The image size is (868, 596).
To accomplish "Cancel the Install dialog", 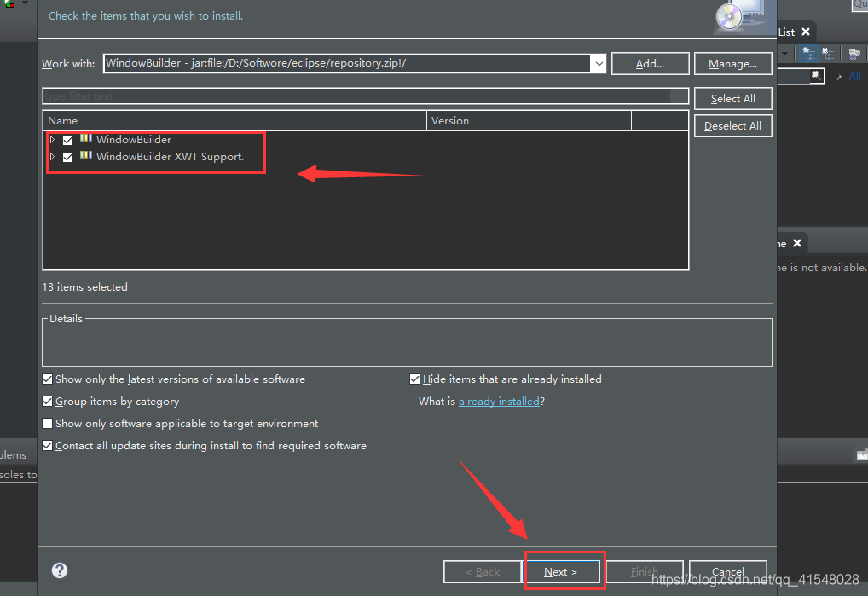I will [x=728, y=571].
